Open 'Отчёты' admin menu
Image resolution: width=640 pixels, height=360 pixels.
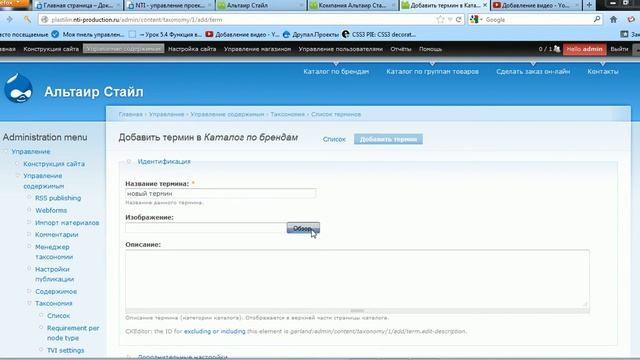click(x=401, y=49)
